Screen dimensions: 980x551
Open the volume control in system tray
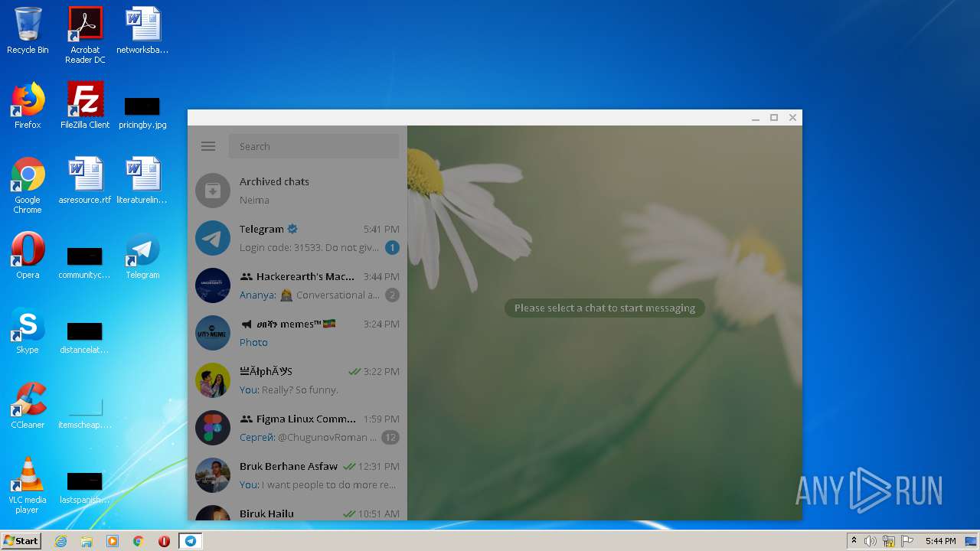point(871,541)
